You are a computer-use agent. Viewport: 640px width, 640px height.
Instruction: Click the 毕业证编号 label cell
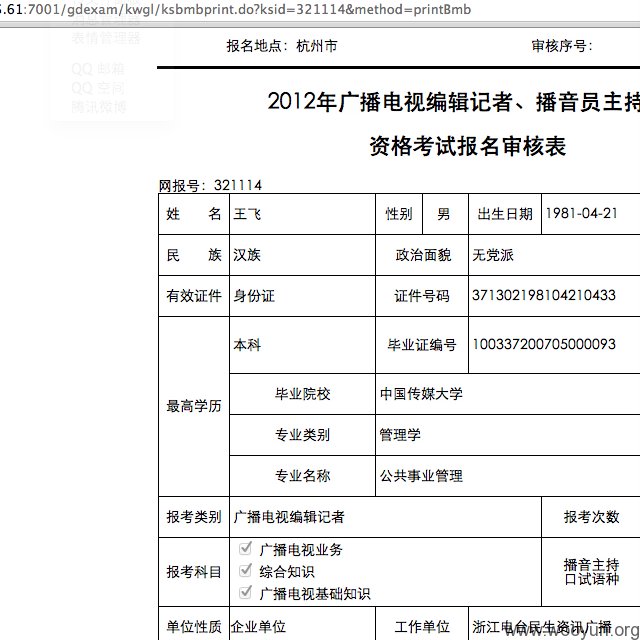coord(422,345)
